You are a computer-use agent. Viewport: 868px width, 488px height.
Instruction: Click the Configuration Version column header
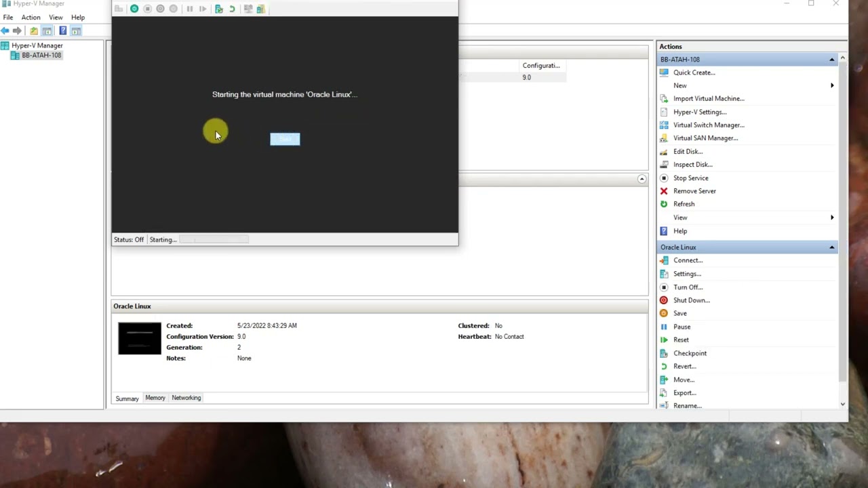click(541, 66)
